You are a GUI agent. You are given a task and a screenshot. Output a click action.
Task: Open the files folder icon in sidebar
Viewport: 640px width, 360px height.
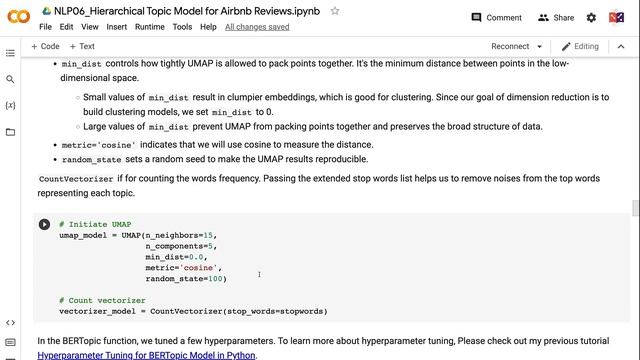pyautogui.click(x=10, y=132)
